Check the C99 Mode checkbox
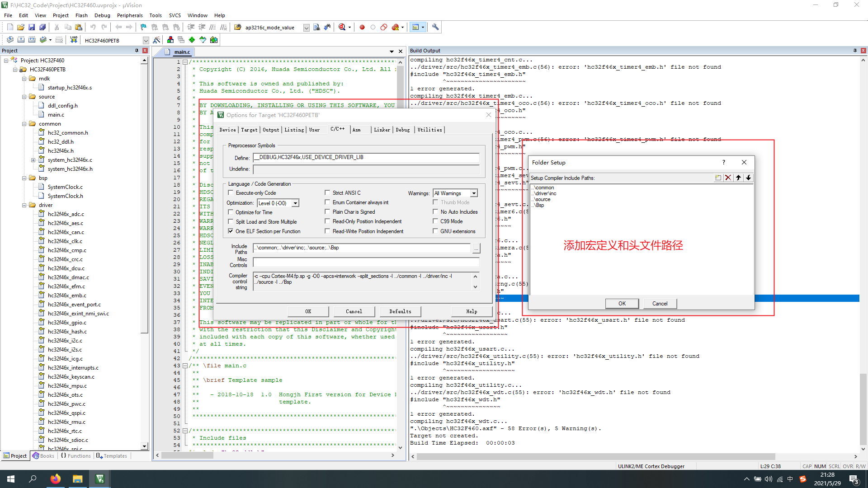868x488 pixels. click(x=435, y=221)
